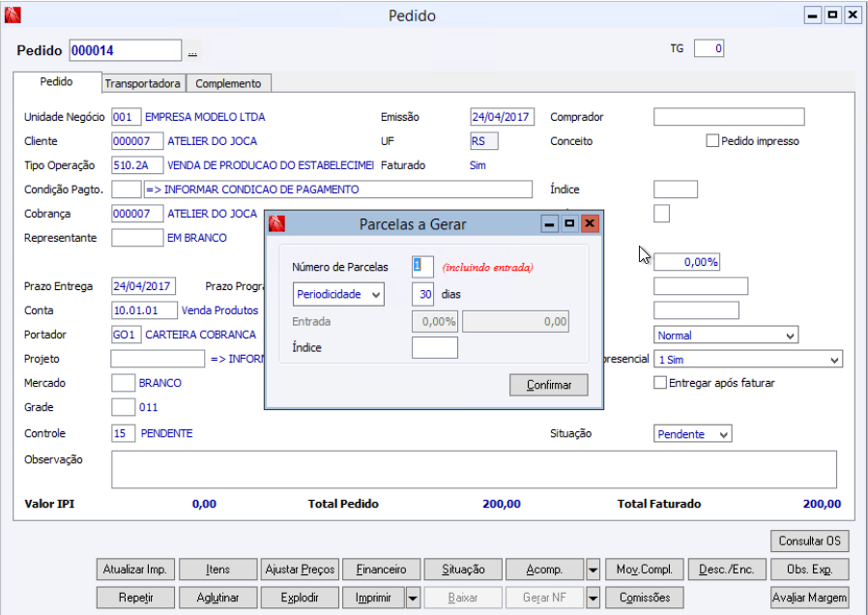Click the Pedido window app icon
Viewport: 868px width, 615px height.
[13, 15]
